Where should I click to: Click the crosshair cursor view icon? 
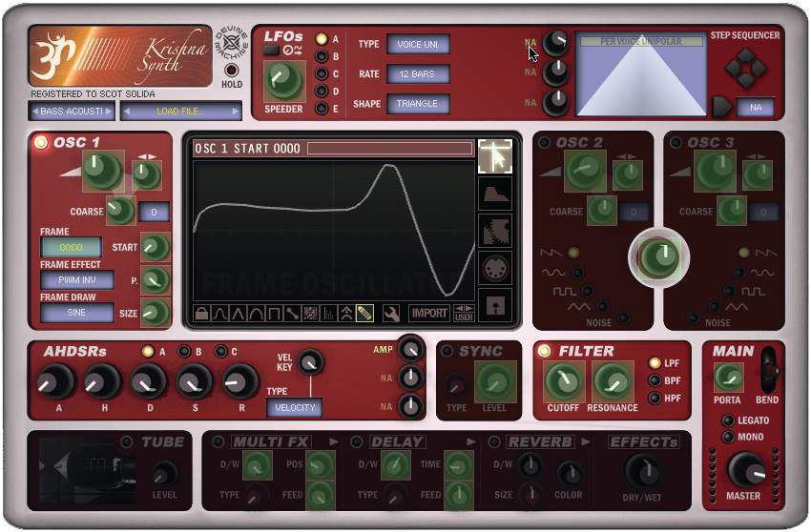point(495,156)
